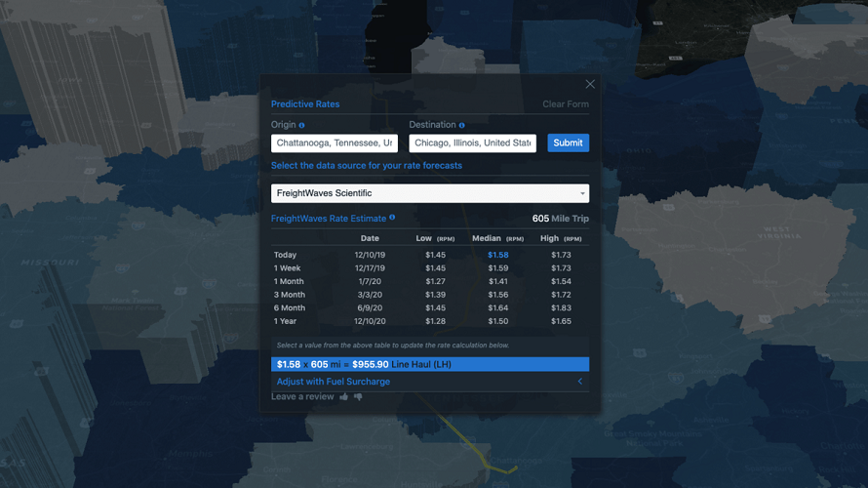Select 1 Month low rate $1.27
Screen dimensions: 868x488
coord(435,281)
